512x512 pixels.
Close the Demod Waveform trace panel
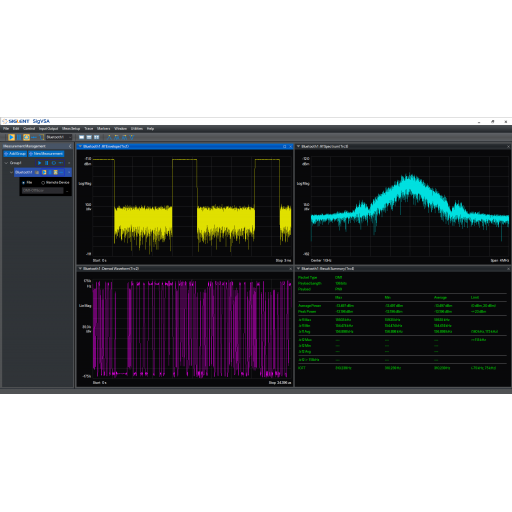290,268
